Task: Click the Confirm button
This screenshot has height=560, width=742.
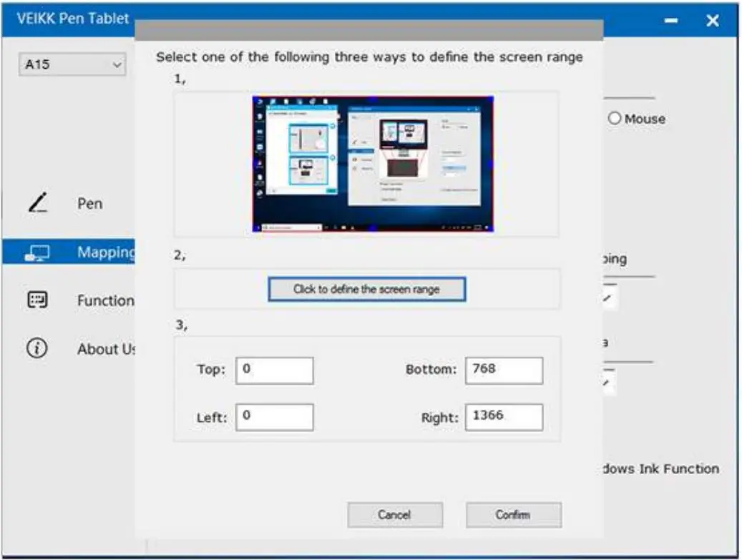Action: point(512,514)
